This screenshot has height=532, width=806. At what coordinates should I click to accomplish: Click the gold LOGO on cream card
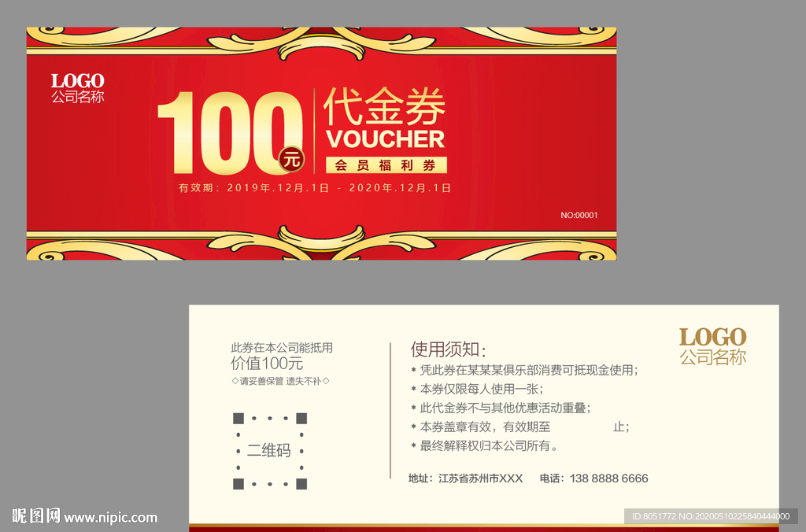pyautogui.click(x=712, y=338)
